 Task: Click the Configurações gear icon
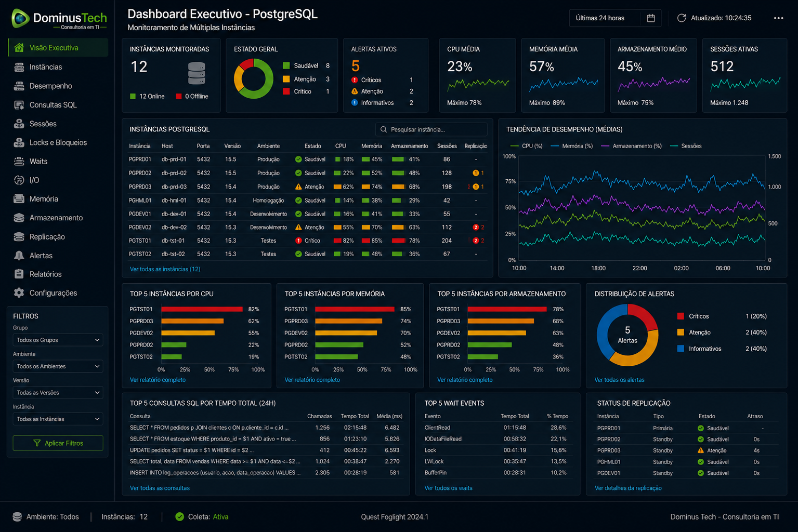tap(19, 293)
